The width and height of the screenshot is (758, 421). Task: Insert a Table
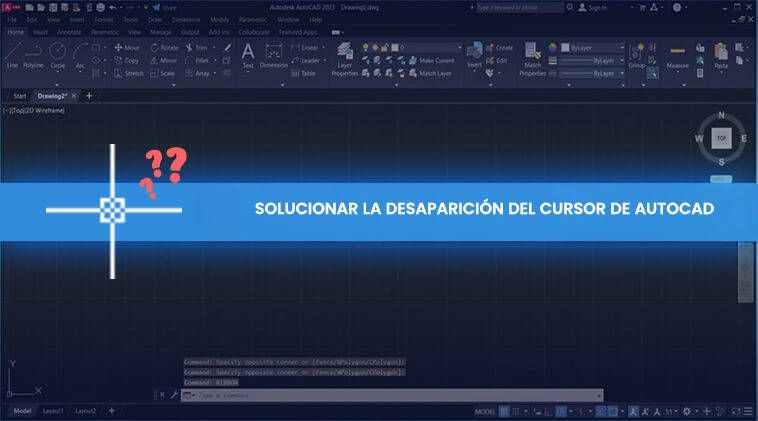303,73
